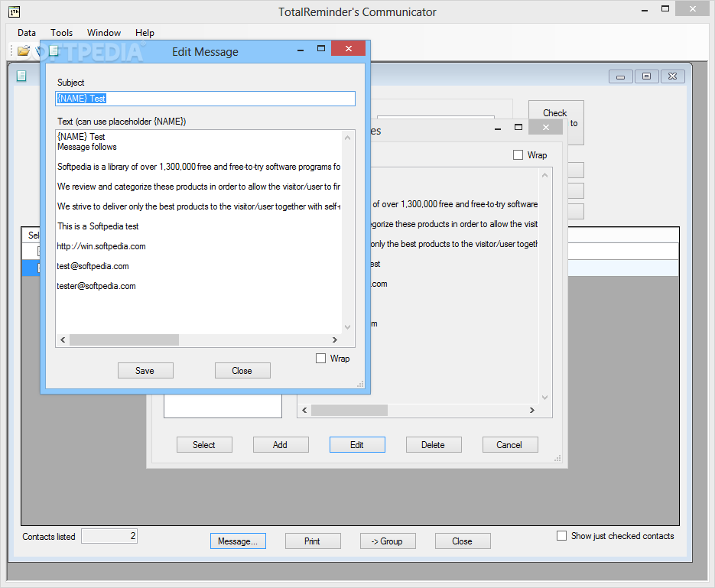715x588 pixels.
Task: Restore the inner contacts child window
Action: pyautogui.click(x=647, y=76)
